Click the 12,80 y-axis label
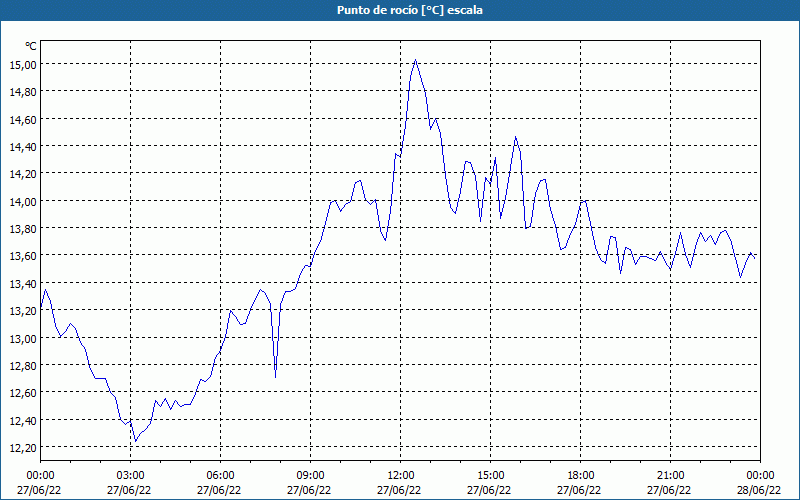 23,366
